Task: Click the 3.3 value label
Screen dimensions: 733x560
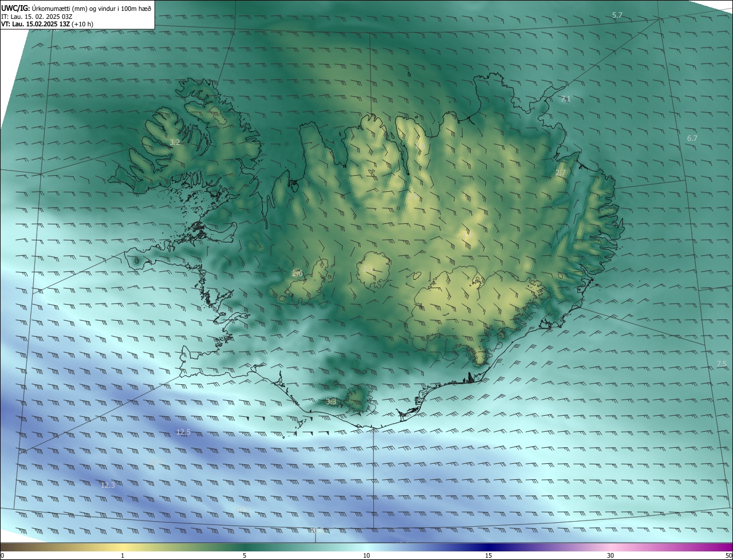Action: (x=331, y=402)
